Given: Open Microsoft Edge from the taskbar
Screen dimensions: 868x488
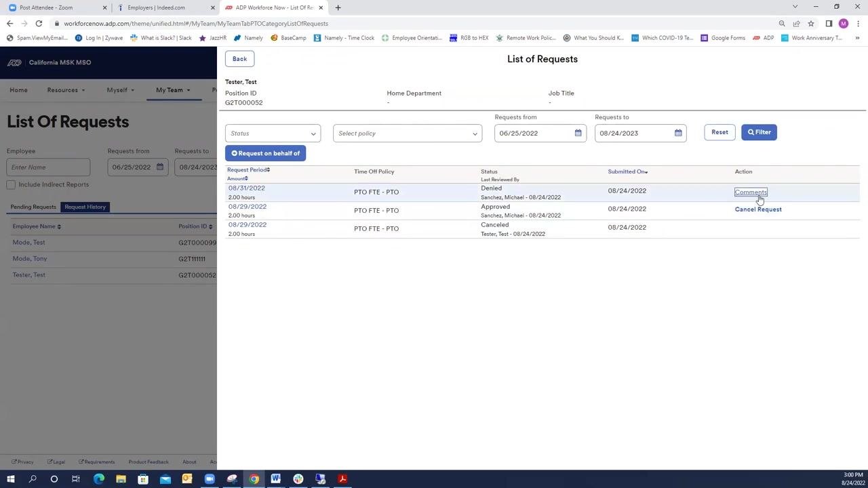Looking at the screenshot, I should [x=99, y=479].
